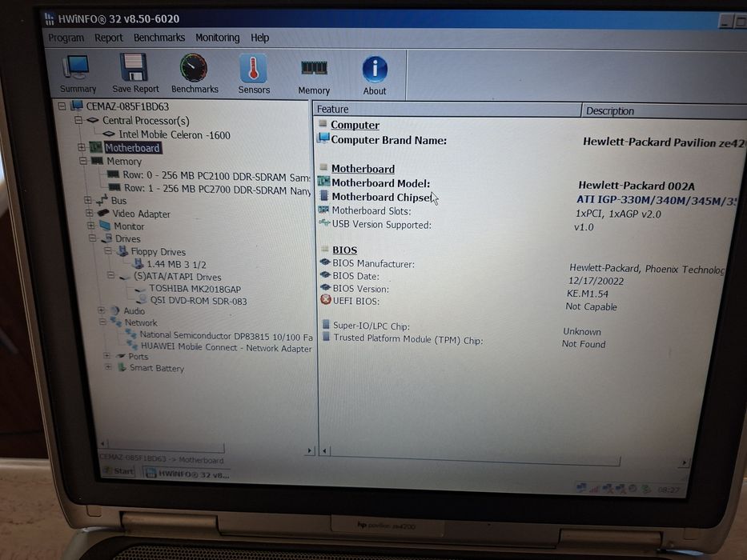Image resolution: width=747 pixels, height=560 pixels.
Task: Expand the Smart Battery branch
Action: pos(108,367)
